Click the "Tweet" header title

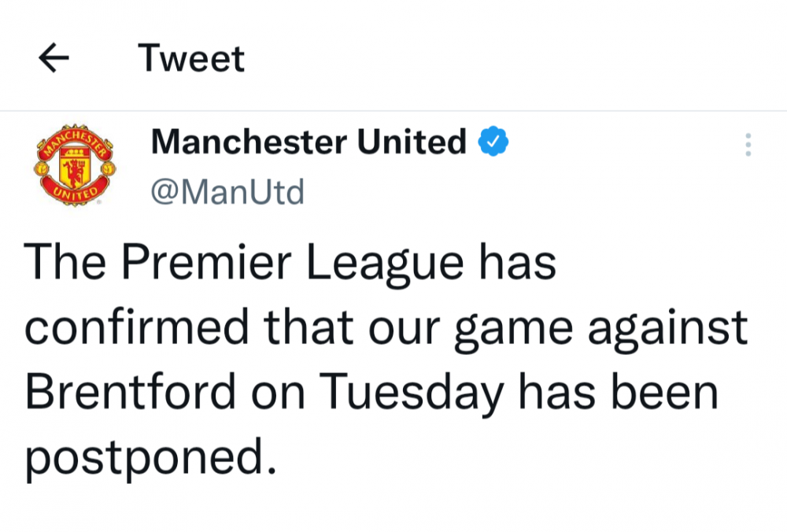coord(191,59)
